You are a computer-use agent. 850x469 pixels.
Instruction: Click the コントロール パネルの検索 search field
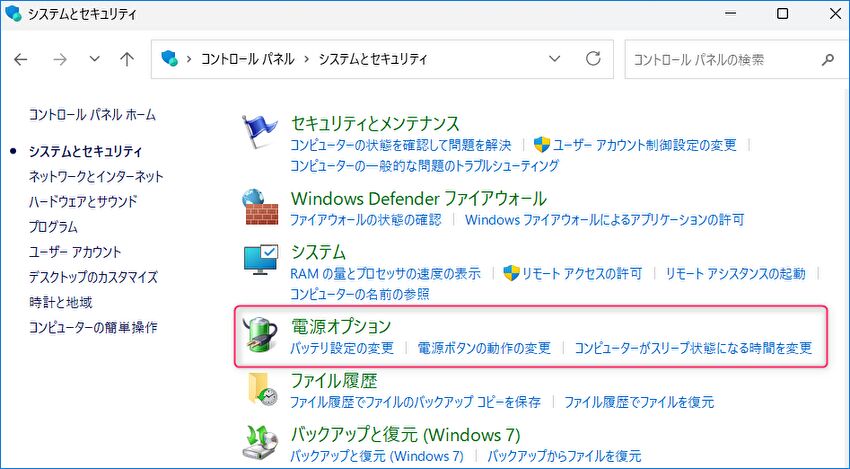(x=736, y=59)
